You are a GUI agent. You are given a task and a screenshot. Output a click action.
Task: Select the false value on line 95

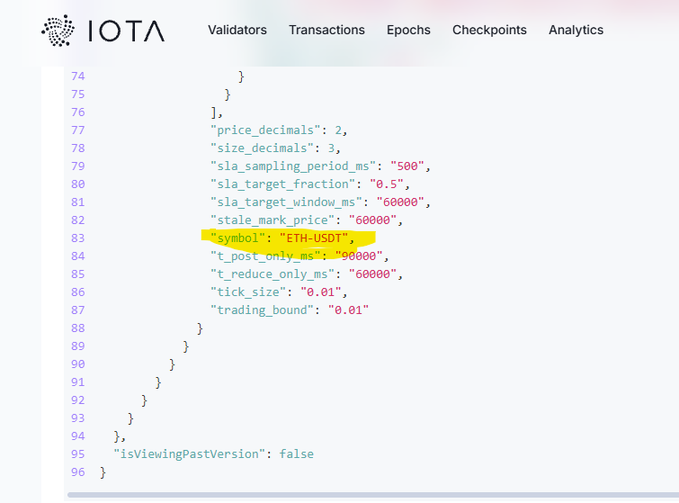pos(297,454)
